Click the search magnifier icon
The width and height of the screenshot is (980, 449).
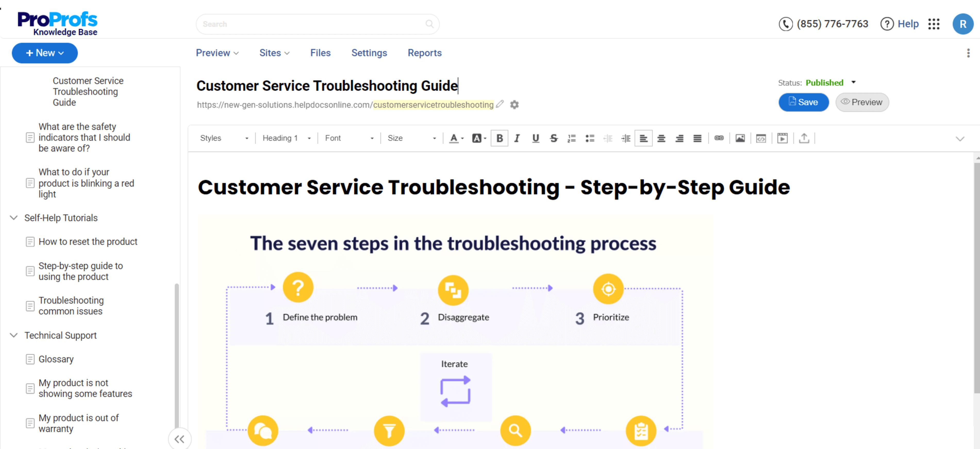[429, 24]
